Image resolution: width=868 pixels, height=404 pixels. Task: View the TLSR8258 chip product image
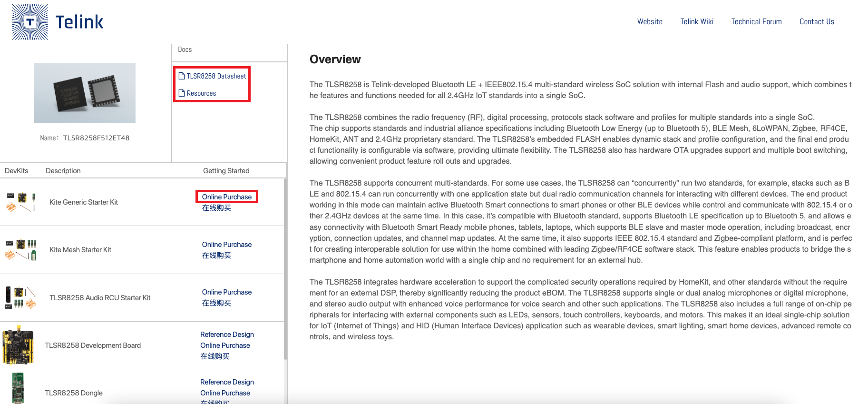(85, 93)
